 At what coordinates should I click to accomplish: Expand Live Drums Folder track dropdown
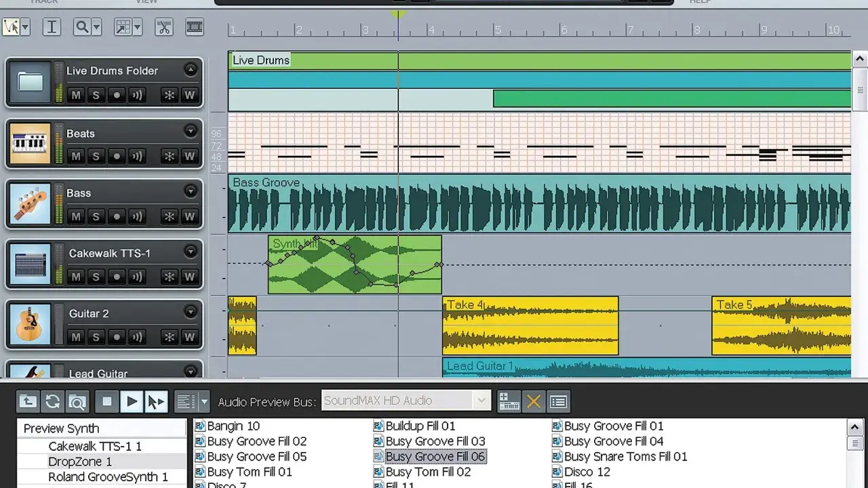pyautogui.click(x=191, y=70)
